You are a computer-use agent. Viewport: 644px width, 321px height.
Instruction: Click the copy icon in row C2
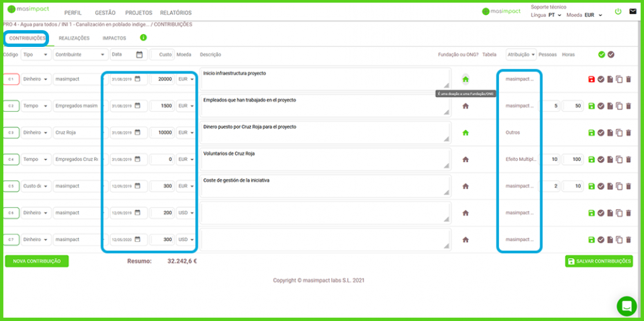pos(619,106)
